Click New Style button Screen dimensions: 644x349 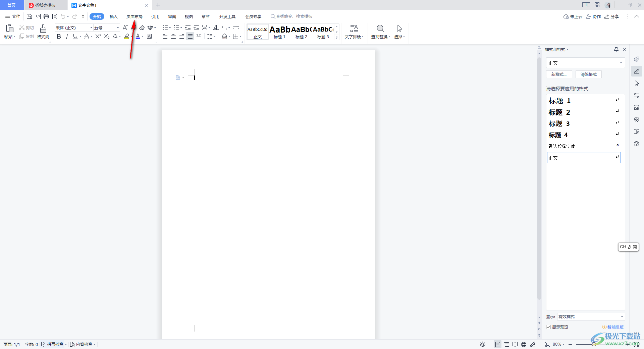559,74
